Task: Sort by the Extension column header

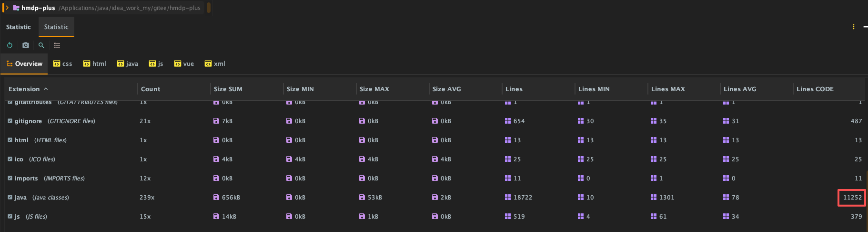Action: pos(24,89)
